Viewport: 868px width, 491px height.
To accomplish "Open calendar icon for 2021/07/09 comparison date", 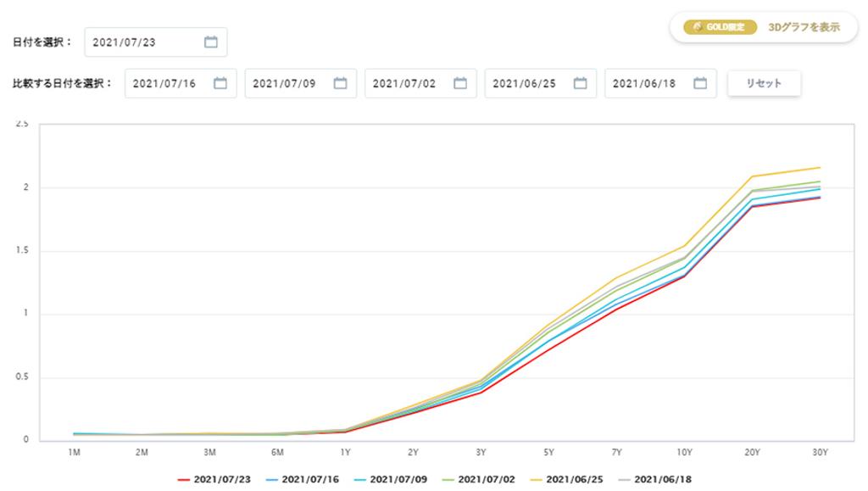I will point(341,84).
